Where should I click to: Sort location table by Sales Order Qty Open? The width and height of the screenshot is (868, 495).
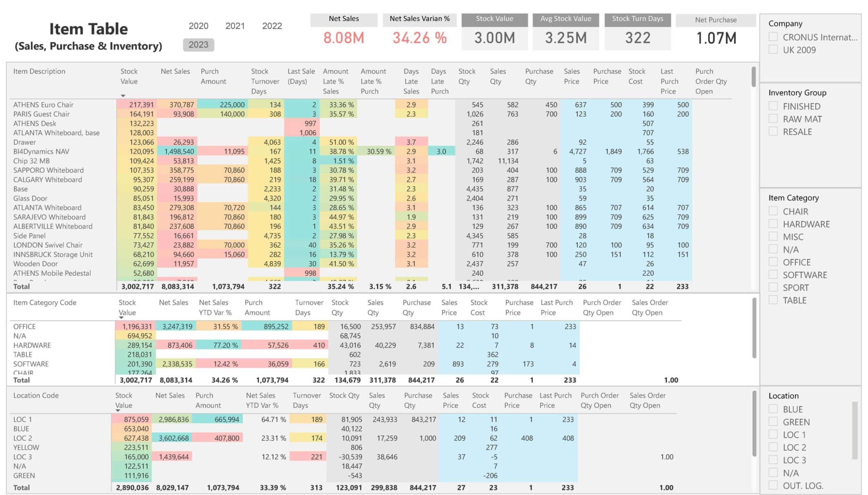(x=648, y=400)
